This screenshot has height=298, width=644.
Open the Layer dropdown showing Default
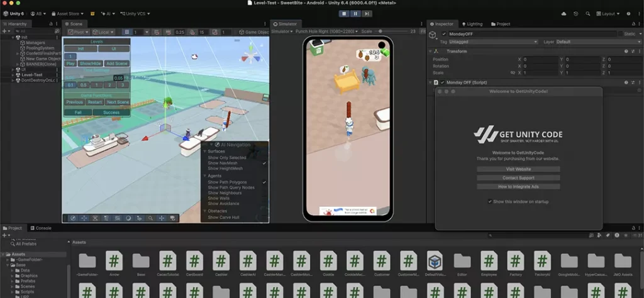599,42
